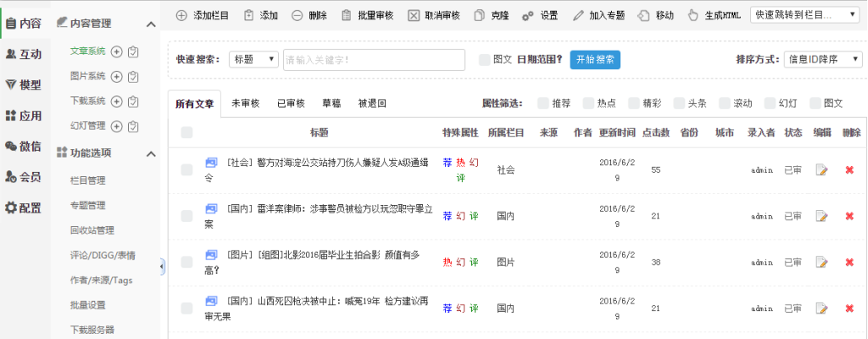Click the add icon beside 文章系统
868x339 pixels.
(117, 52)
